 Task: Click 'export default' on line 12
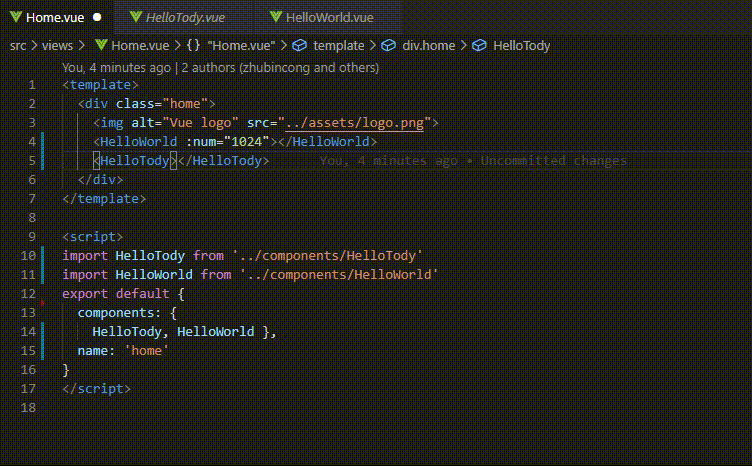pyautogui.click(x=116, y=293)
